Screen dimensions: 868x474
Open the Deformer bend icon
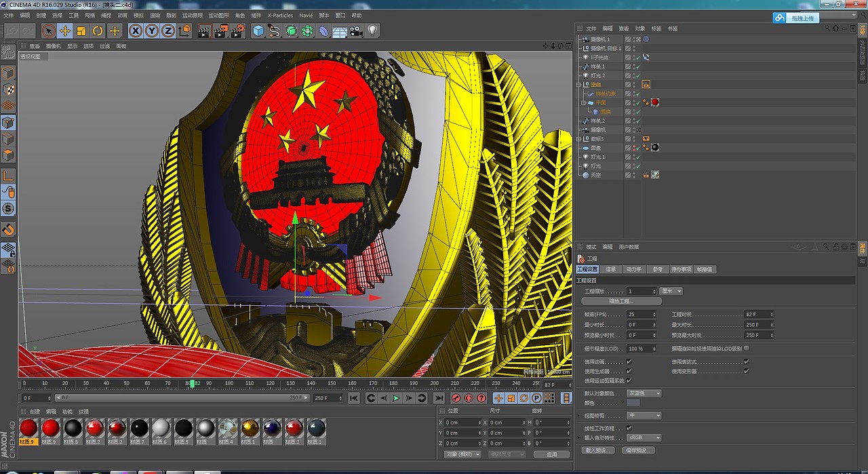323,31
